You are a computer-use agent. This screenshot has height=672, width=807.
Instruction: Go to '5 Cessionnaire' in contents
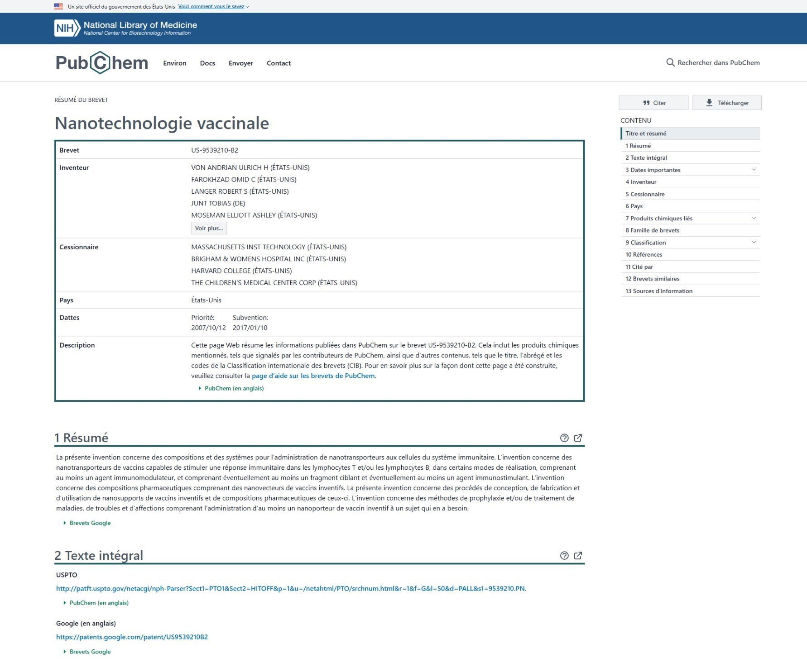click(690, 194)
